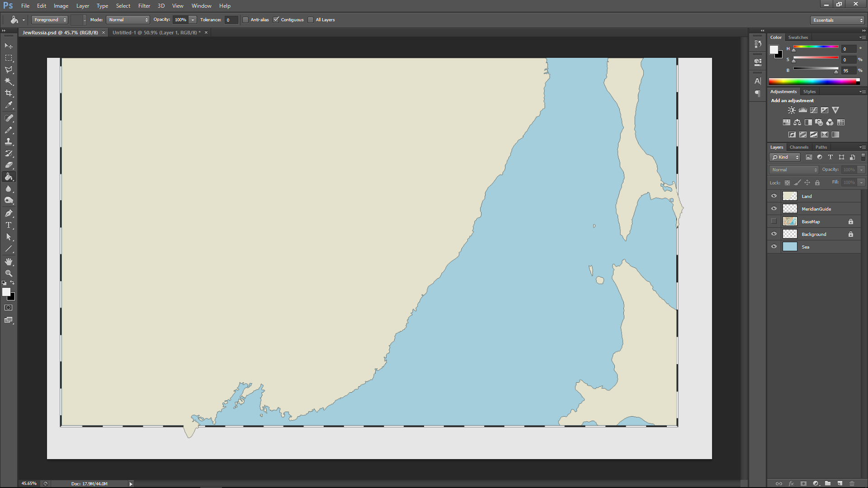Open the tool preset picker arrow

point(24,20)
